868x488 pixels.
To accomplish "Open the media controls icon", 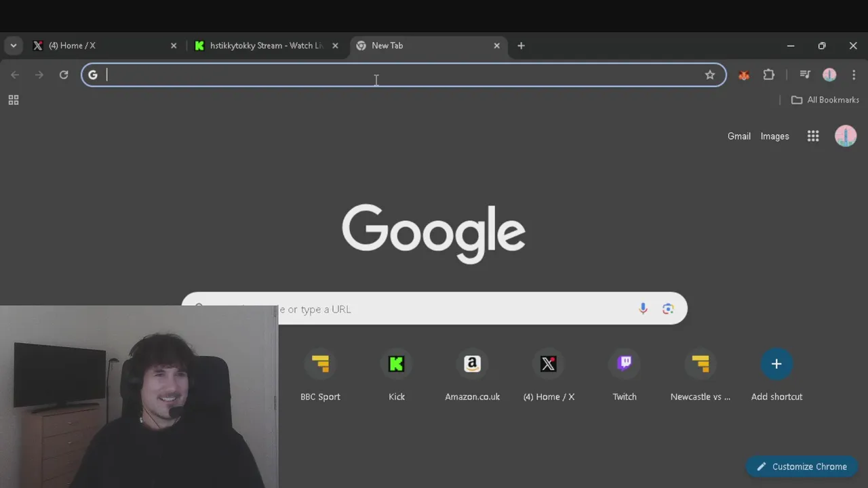I will [805, 75].
